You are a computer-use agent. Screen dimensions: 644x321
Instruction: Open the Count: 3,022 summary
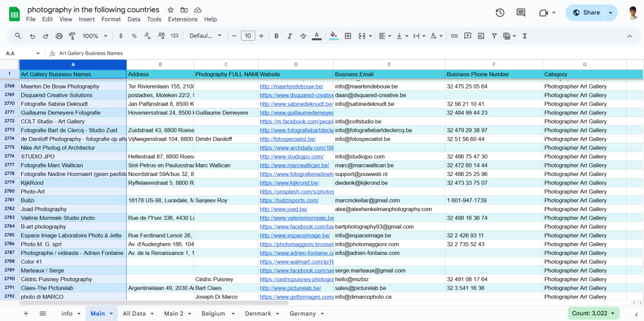point(594,313)
